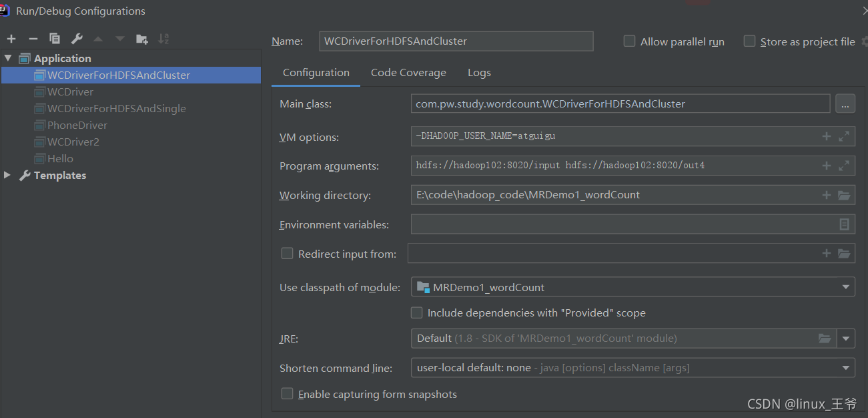Expand the Templates tree node
The image size is (868, 418).
[8, 175]
